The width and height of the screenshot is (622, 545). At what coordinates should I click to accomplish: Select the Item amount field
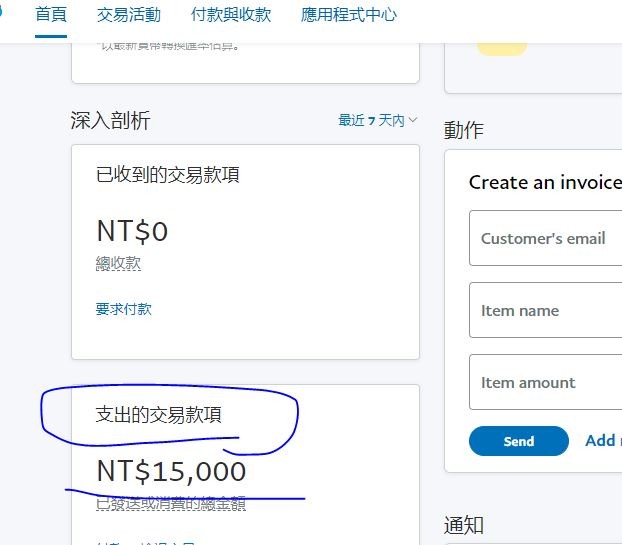545,382
